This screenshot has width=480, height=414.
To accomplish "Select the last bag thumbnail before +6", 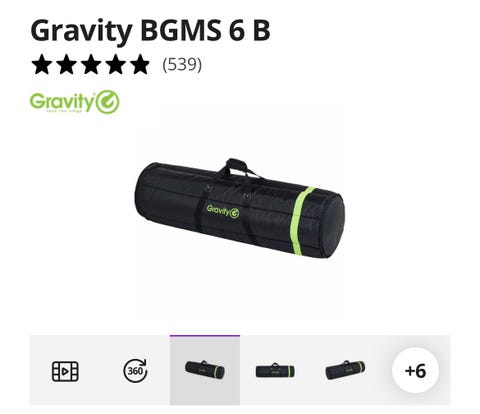I will 345,370.
